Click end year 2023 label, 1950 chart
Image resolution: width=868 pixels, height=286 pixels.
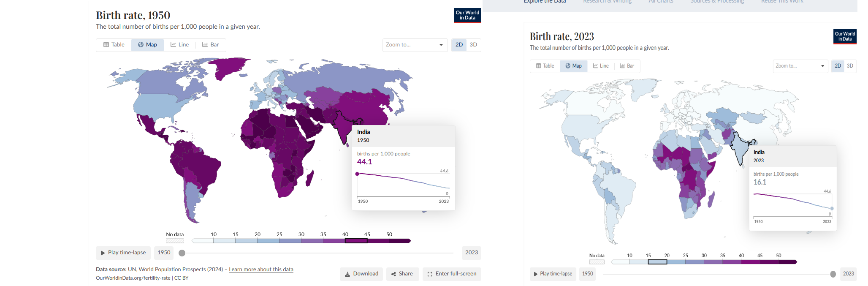tap(472, 253)
